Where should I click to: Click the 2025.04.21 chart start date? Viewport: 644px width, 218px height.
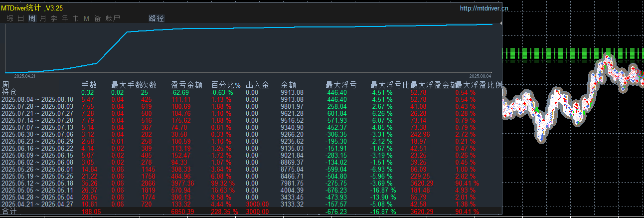(24, 76)
